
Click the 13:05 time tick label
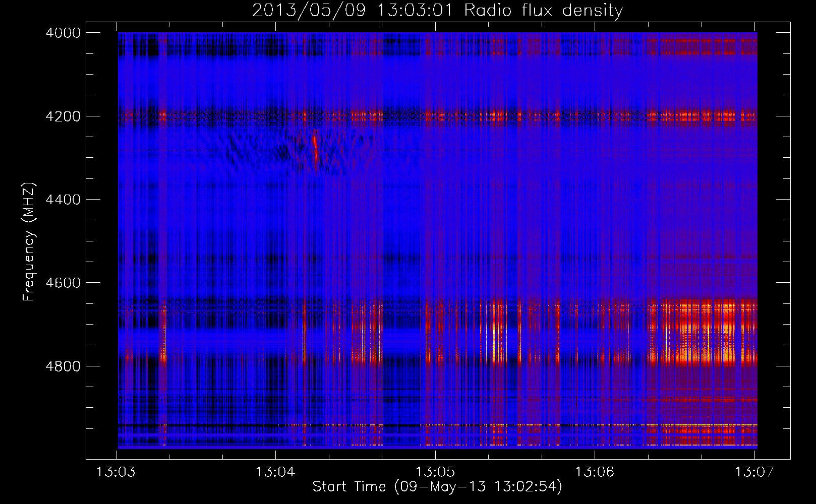[435, 472]
